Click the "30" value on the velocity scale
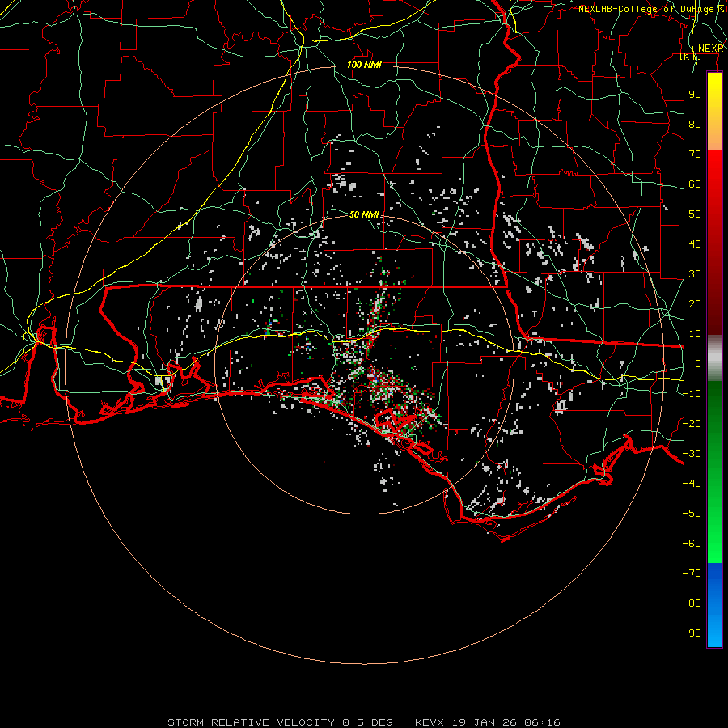Viewport: 728px width, 728px height. [x=695, y=274]
